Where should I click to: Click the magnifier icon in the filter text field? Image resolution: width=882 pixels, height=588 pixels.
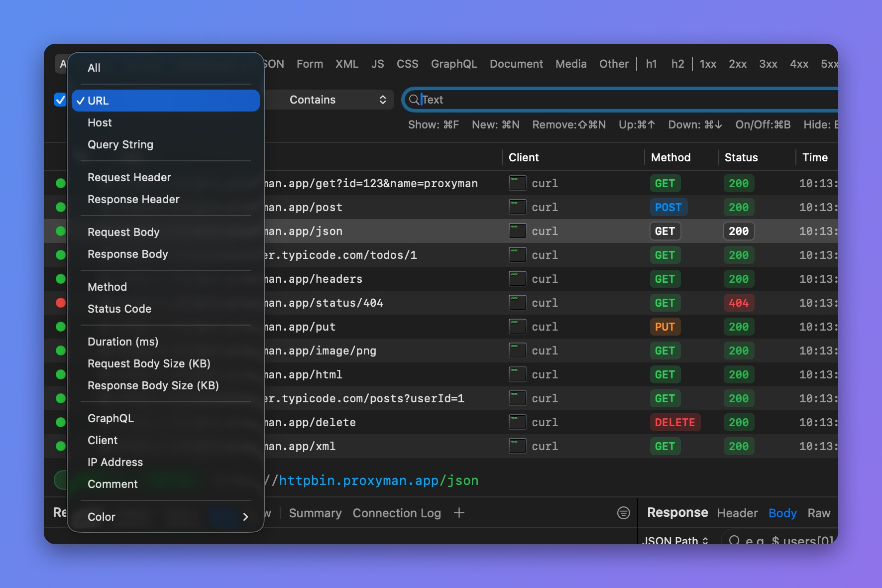point(414,100)
